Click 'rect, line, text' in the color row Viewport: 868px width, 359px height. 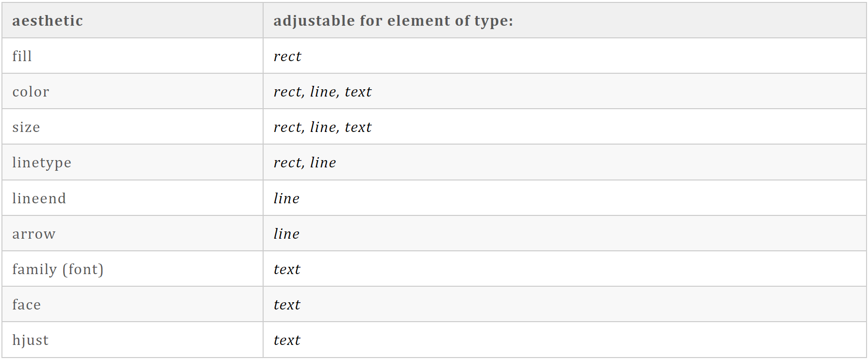pyautogui.click(x=322, y=92)
